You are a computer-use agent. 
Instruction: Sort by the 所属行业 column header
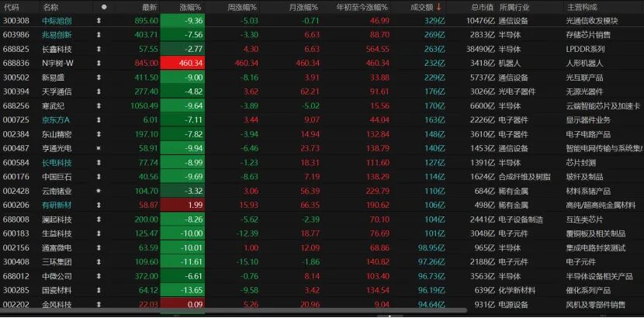(514, 7)
